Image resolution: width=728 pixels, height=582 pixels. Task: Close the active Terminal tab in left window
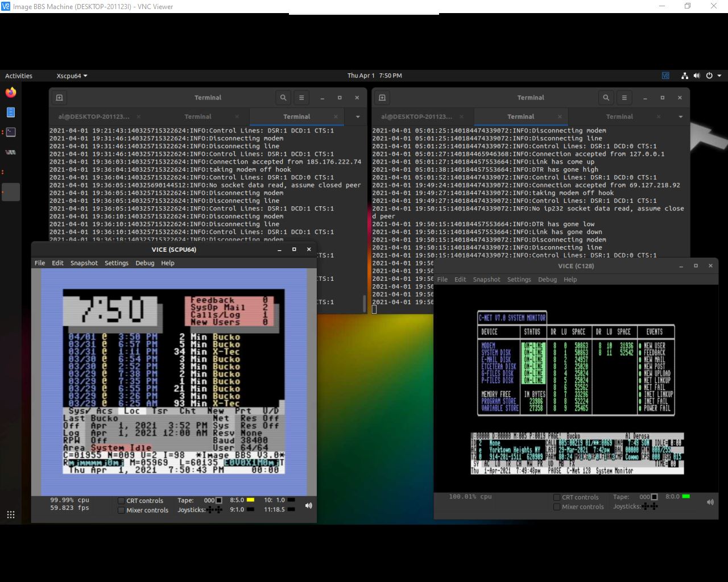[x=336, y=117]
